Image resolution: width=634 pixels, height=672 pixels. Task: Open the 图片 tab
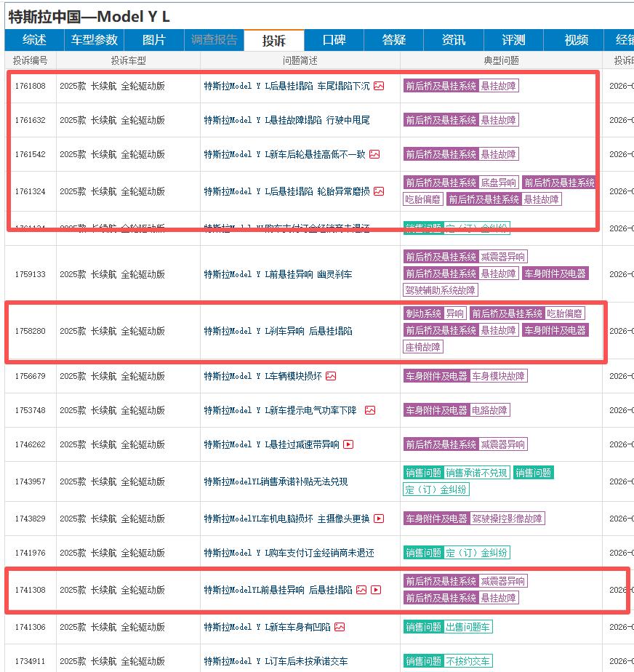[154, 40]
